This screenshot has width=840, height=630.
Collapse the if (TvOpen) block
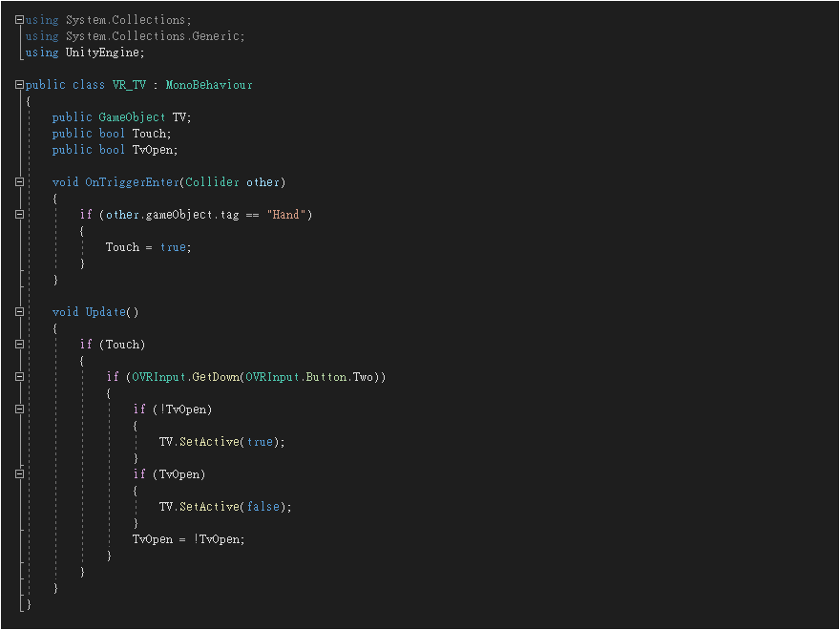pyautogui.click(x=19, y=474)
